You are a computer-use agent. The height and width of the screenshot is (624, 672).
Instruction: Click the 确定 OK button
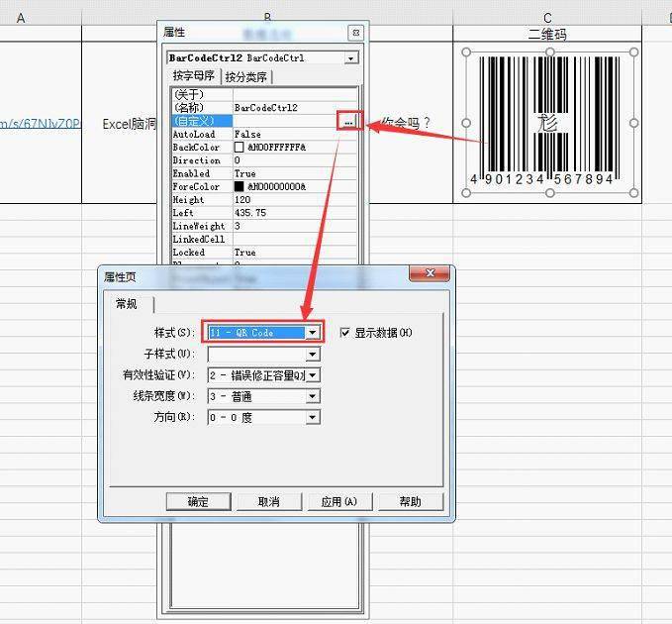[x=198, y=501]
